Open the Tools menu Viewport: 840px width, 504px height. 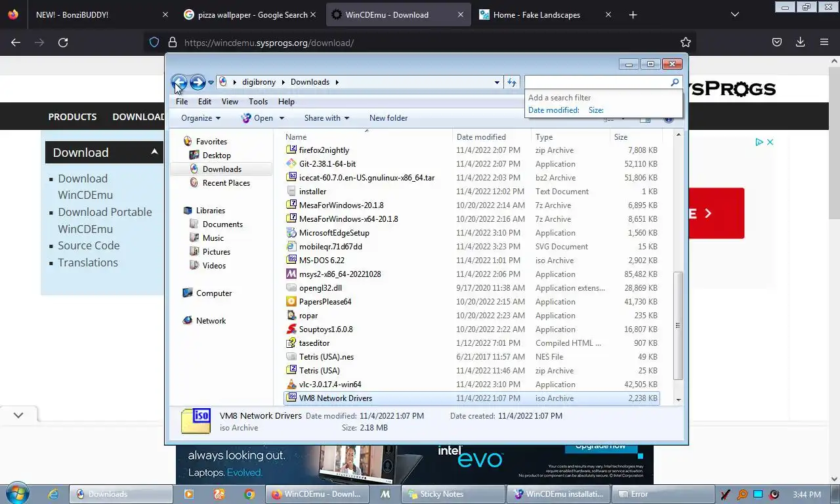(258, 102)
